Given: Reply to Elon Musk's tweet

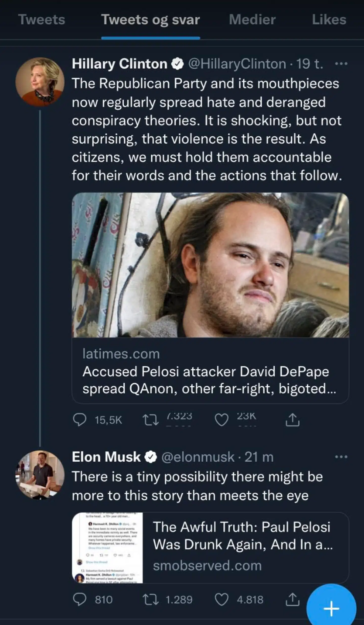Looking at the screenshot, I should [x=80, y=600].
